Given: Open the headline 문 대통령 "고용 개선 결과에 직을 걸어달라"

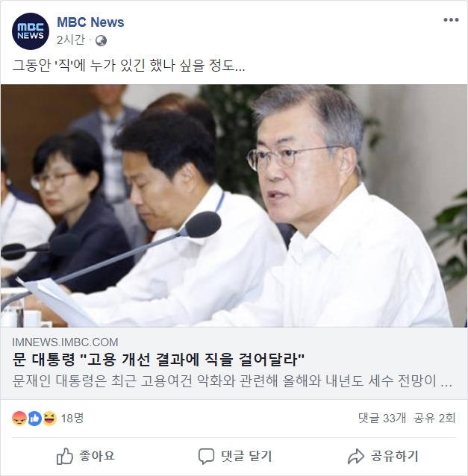Looking at the screenshot, I should coord(158,360).
